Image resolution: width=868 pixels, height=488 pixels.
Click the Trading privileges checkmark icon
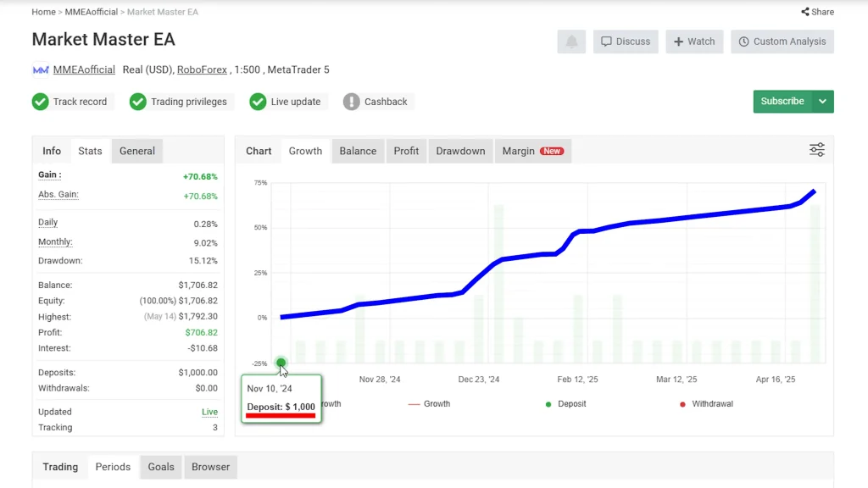(138, 102)
